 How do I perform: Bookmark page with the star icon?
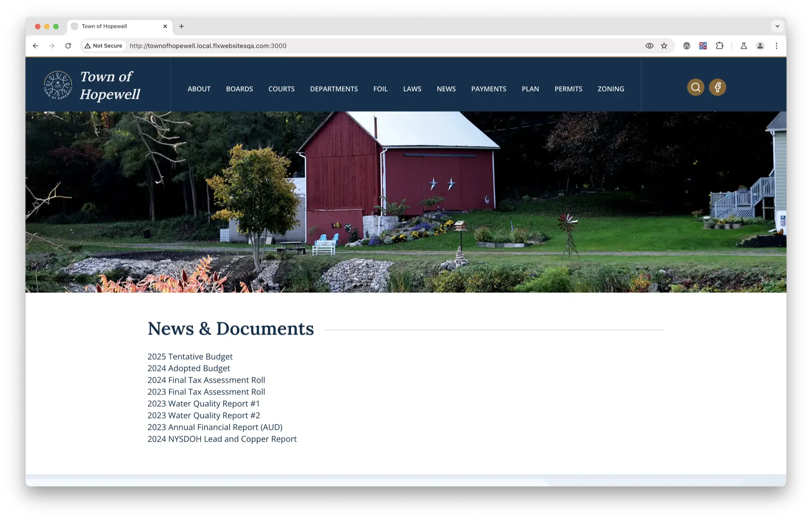click(664, 46)
